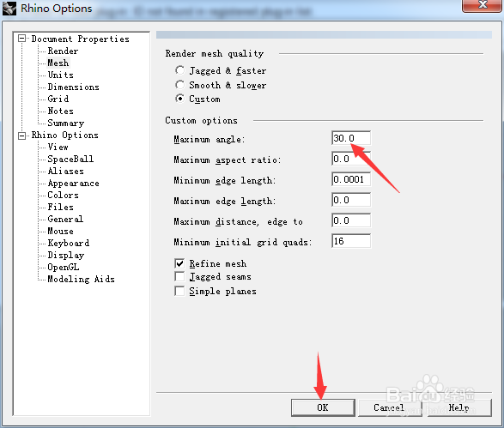Open the OpenGL options page
This screenshot has height=428, width=504.
click(x=63, y=267)
